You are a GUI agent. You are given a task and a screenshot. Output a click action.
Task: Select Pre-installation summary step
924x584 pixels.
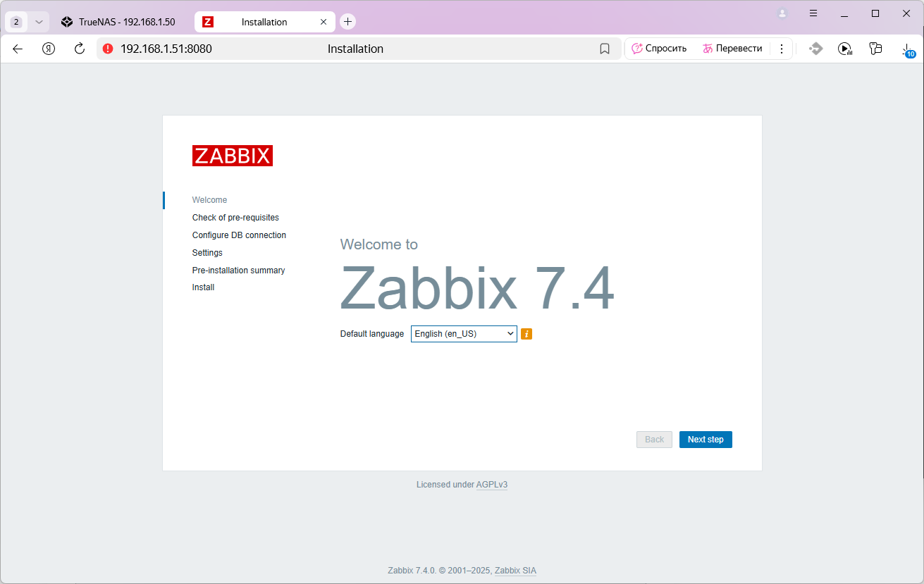[x=238, y=271]
